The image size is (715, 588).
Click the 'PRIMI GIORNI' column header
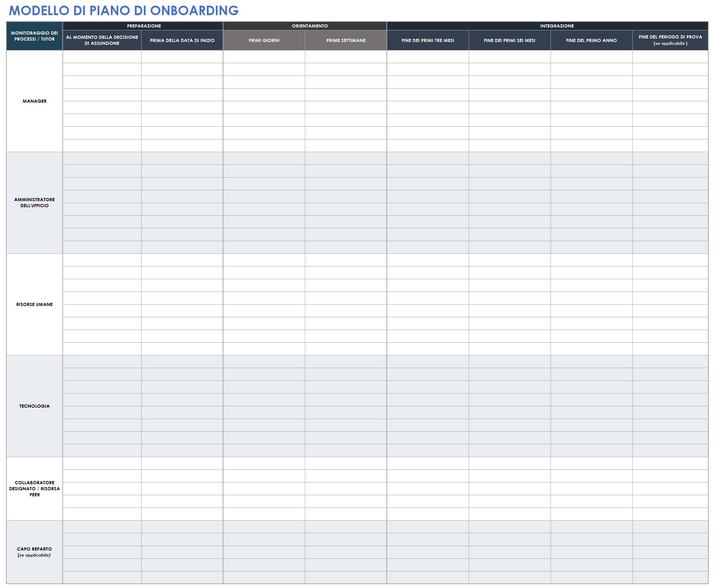point(264,40)
